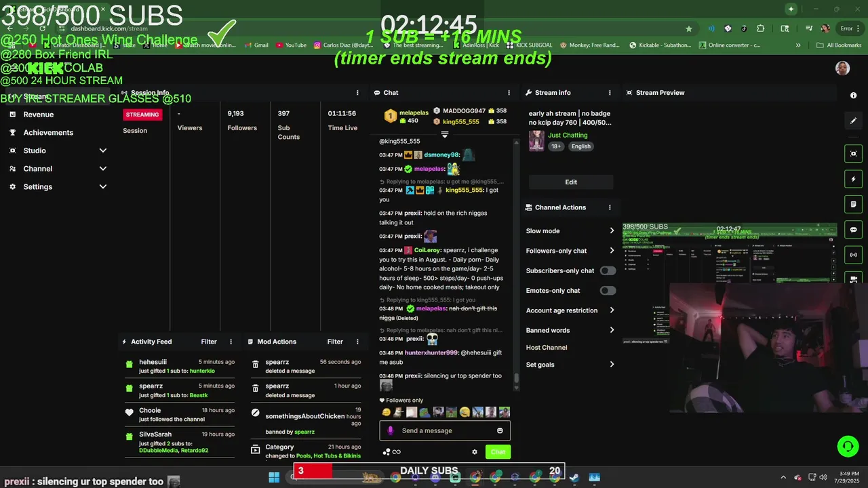Click the red STREAMING status badge

pyautogui.click(x=142, y=115)
